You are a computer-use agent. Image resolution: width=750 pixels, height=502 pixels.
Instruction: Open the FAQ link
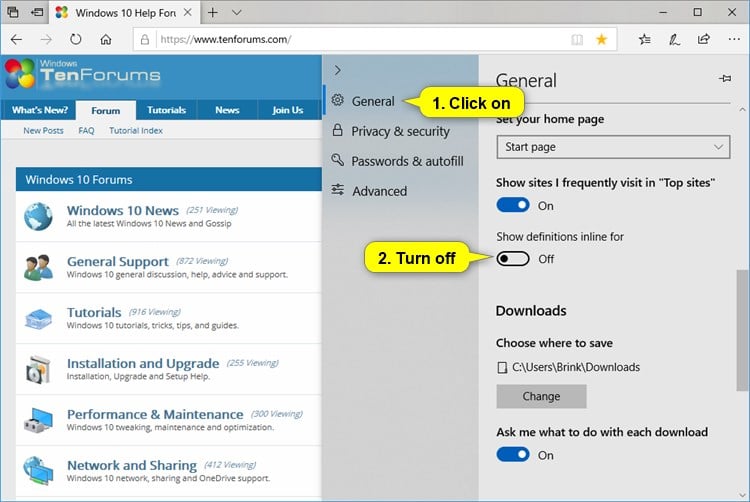(86, 131)
